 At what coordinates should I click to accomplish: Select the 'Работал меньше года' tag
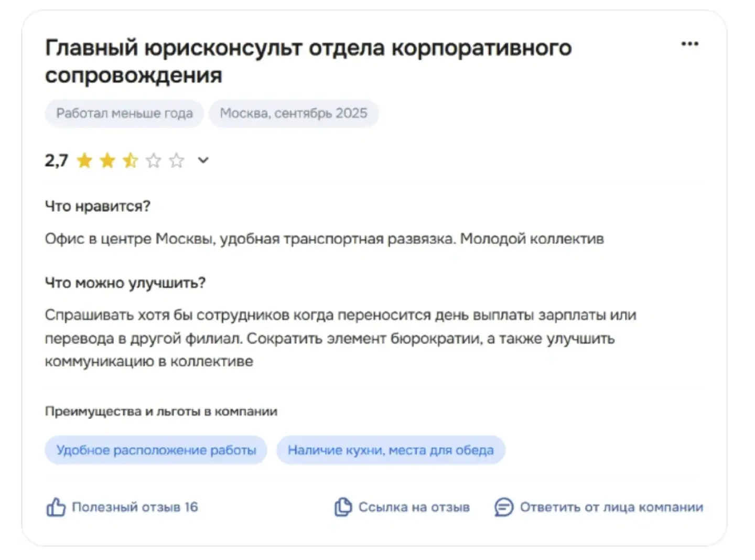[124, 113]
